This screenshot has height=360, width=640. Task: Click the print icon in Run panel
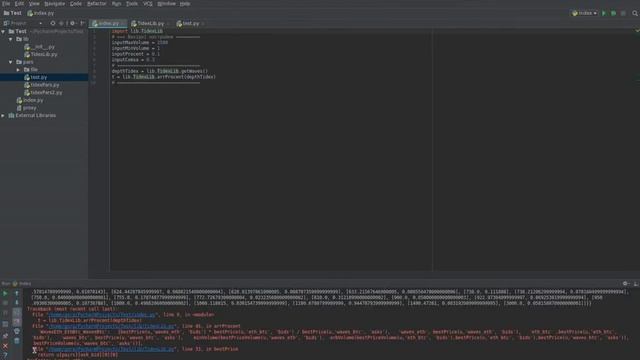tap(17, 331)
